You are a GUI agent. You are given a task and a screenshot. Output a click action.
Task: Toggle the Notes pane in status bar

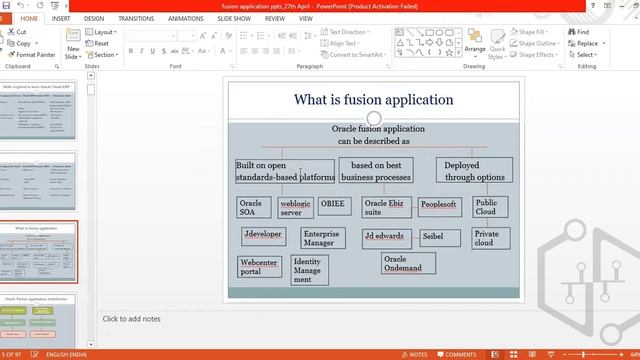414,354
